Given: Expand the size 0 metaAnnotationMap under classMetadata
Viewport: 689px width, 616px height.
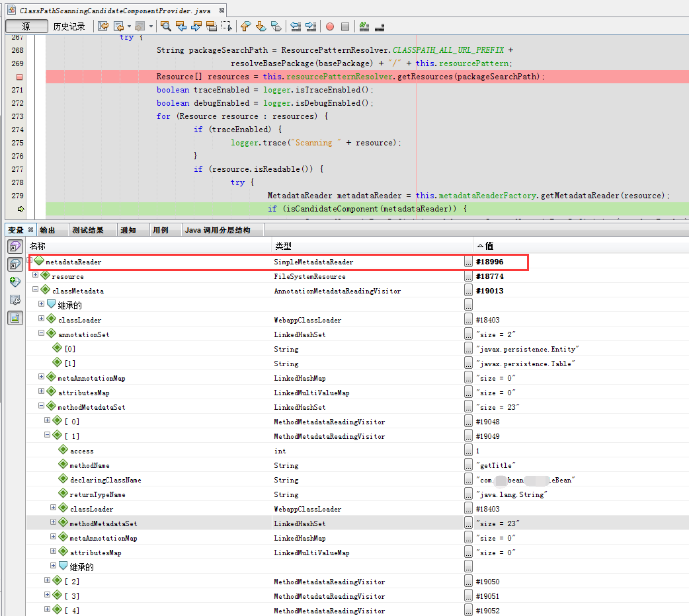Looking at the screenshot, I should click(x=41, y=377).
